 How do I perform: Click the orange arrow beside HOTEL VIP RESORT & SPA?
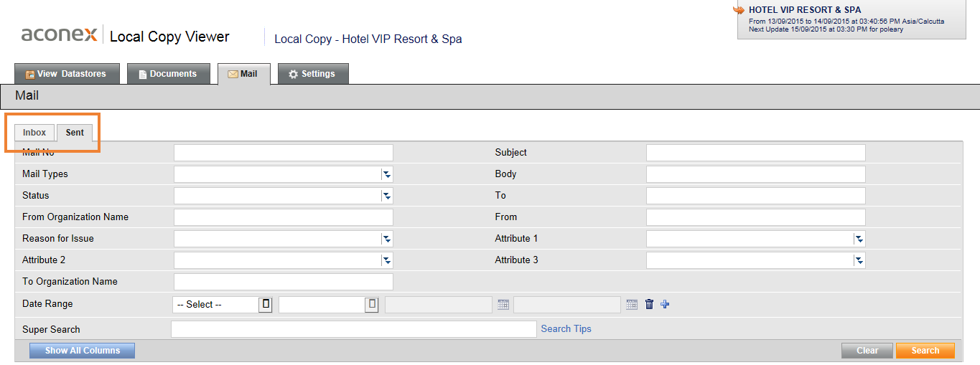click(x=738, y=10)
